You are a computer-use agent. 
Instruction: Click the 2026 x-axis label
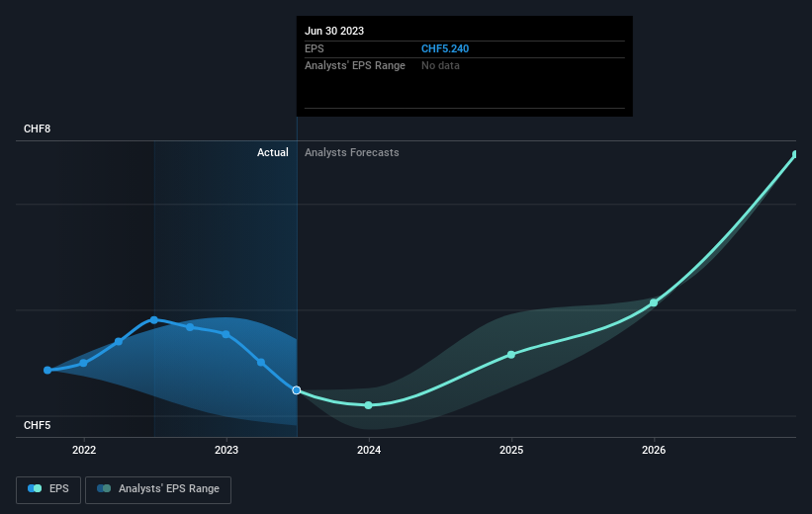pos(654,450)
